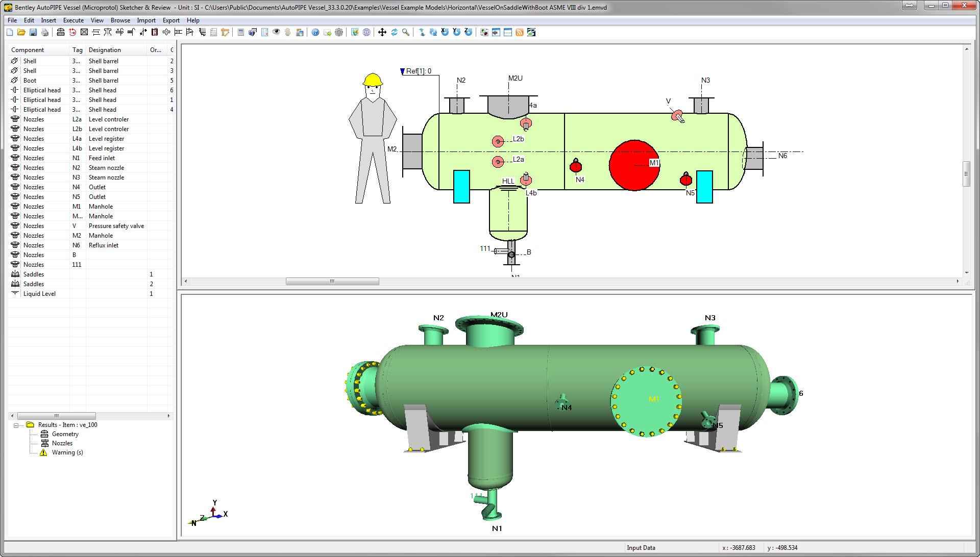
Task: Sort by the Designation column header
Action: [x=117, y=50]
